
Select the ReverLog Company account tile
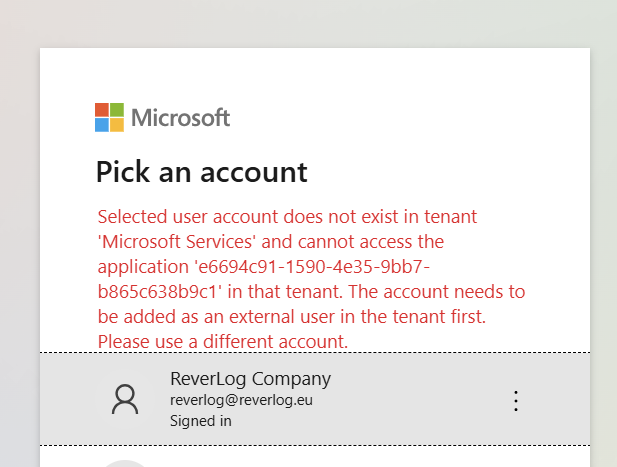tap(315, 399)
